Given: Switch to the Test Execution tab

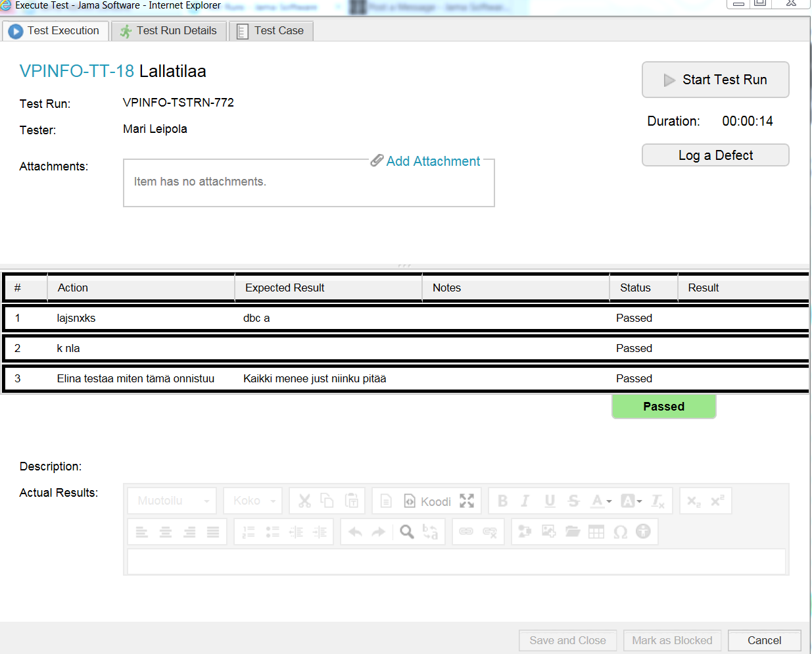Looking at the screenshot, I should click(55, 31).
